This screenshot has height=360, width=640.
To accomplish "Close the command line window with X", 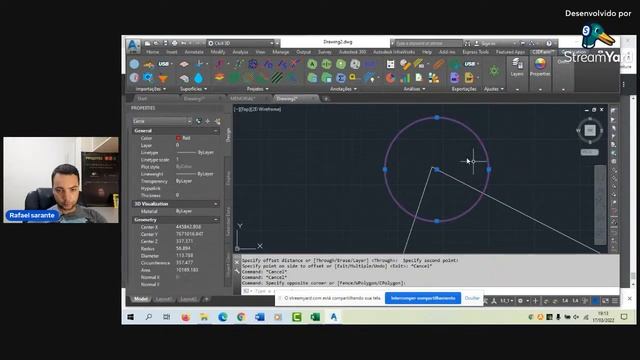I will tap(237, 262).
